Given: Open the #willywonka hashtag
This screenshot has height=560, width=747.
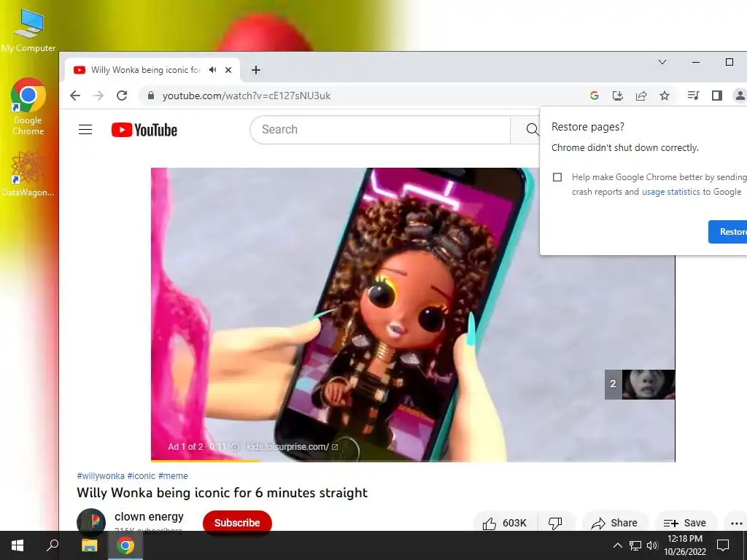Looking at the screenshot, I should [x=101, y=475].
